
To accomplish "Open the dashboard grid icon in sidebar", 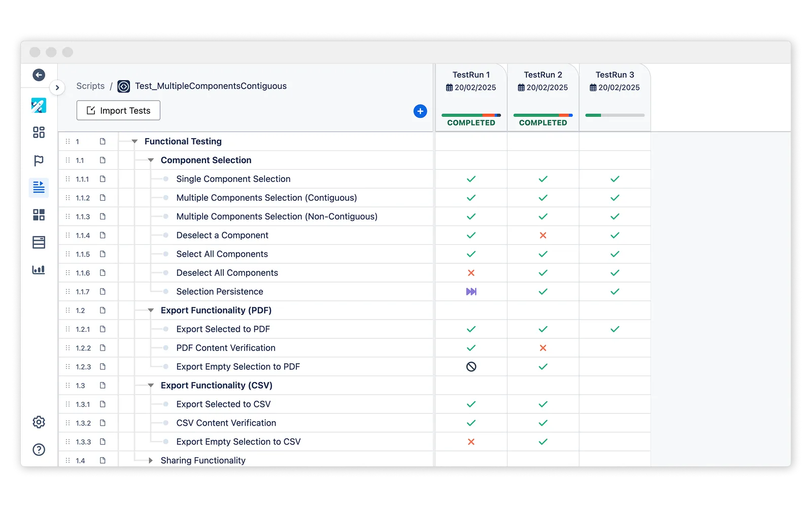I will 39,133.
